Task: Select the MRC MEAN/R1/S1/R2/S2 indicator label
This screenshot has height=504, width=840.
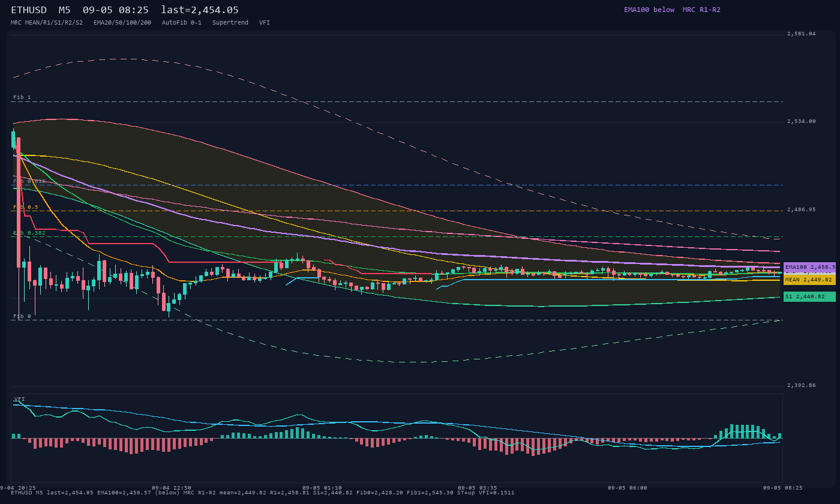Action: pos(47,22)
